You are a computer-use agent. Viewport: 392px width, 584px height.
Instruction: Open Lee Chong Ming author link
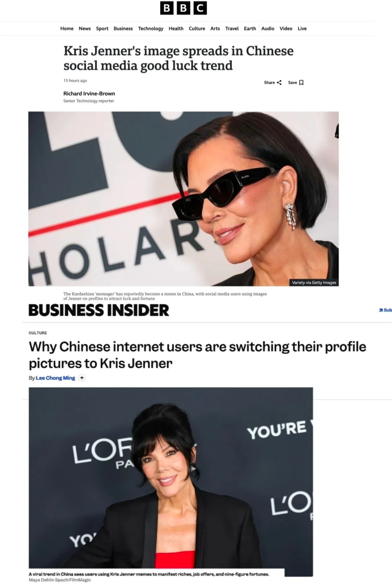[56, 378]
